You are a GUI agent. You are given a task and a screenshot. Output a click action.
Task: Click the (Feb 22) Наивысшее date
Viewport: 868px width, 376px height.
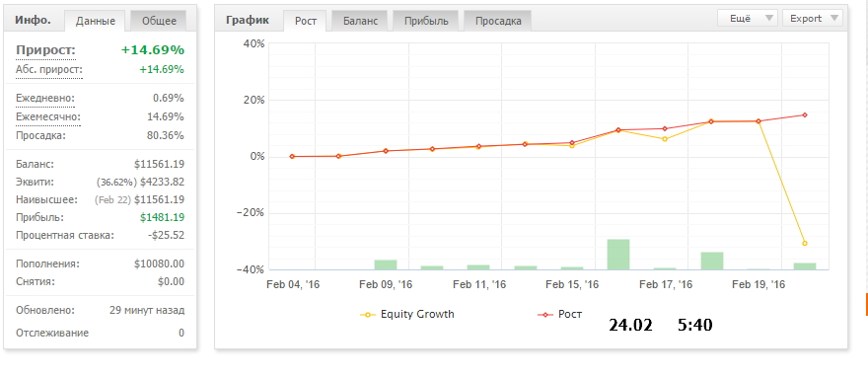click(112, 200)
